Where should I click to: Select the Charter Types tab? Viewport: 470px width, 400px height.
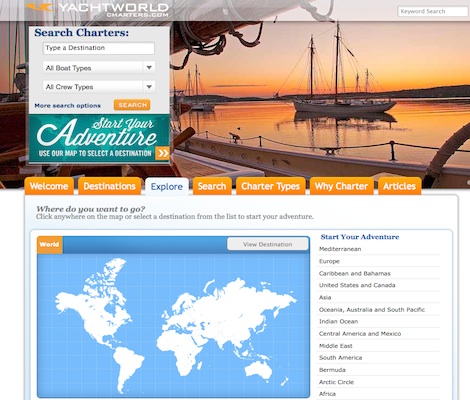tap(270, 186)
